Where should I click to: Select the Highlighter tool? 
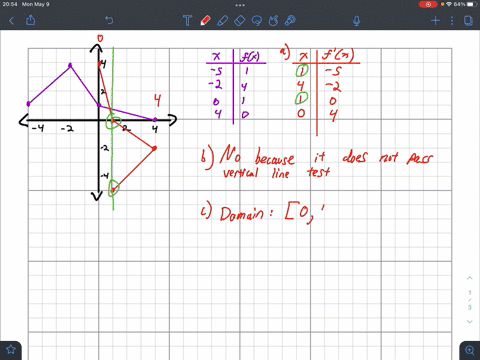(x=222, y=21)
